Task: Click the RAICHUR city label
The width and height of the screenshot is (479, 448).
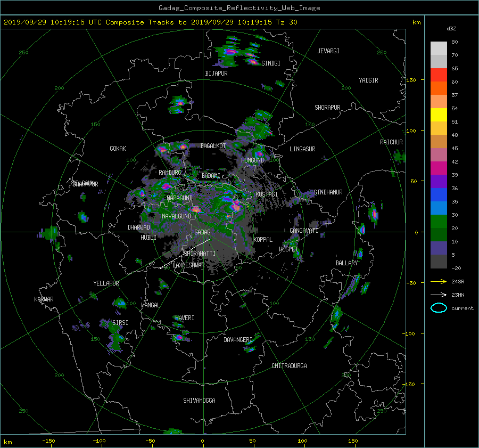Action: (391, 142)
